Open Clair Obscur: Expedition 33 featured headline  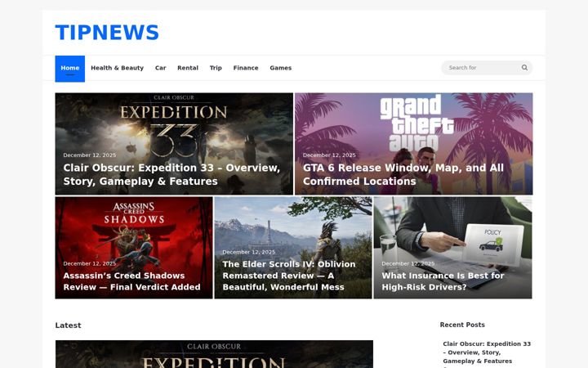(171, 175)
